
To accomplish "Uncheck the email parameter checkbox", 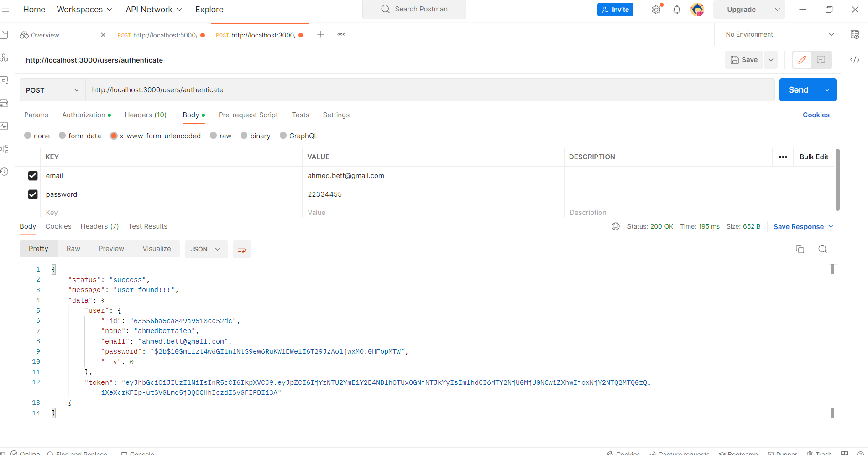I will point(33,176).
